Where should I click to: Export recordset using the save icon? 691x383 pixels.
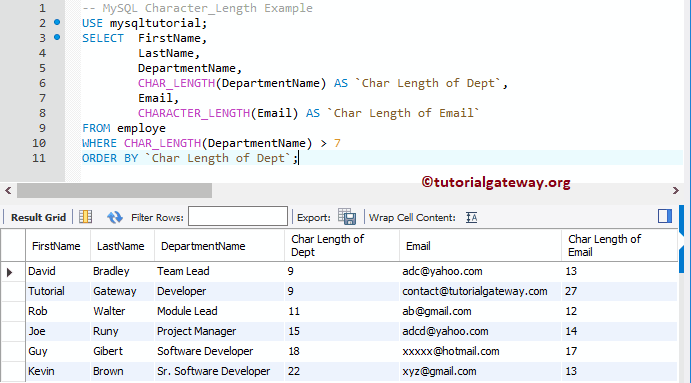click(347, 217)
